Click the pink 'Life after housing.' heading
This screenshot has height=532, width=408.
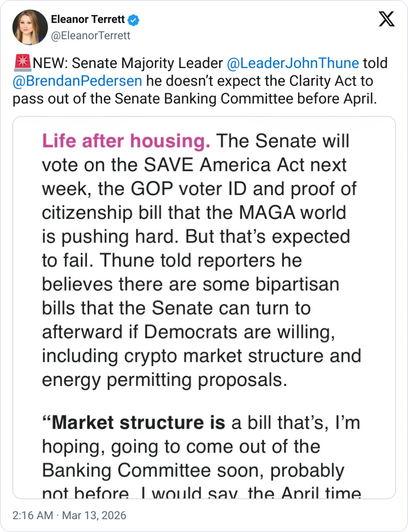click(126, 141)
